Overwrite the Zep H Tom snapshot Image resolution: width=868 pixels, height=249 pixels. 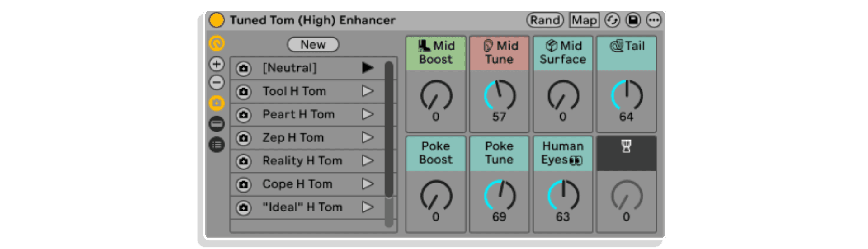(244, 138)
